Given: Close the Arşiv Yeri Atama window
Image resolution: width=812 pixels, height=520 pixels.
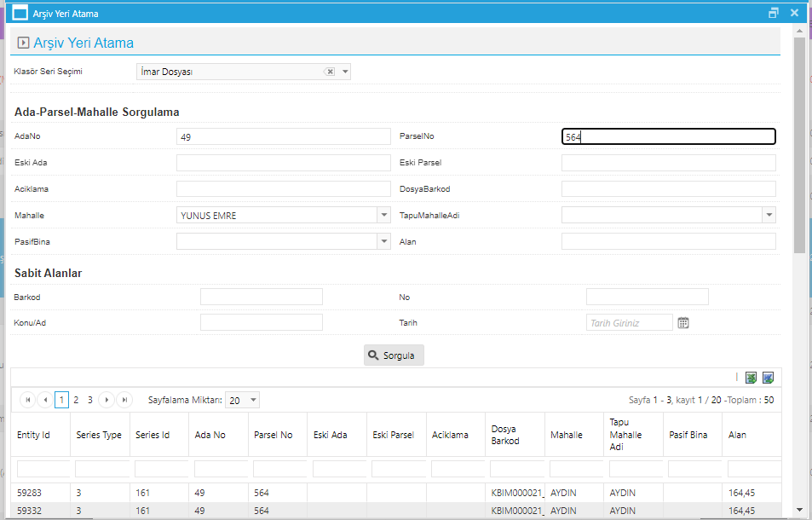Looking at the screenshot, I should tap(794, 13).
